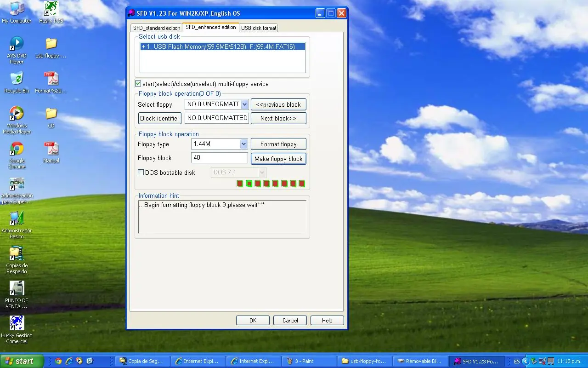Open PUNTO DE VENTA desktop shortcut
Viewport: 588px width, 368px height.
(17, 295)
